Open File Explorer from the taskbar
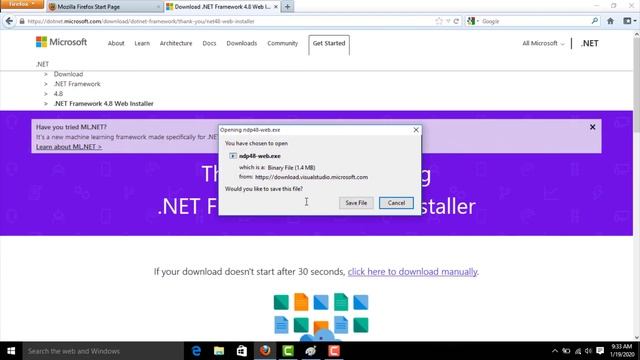The width and height of the screenshot is (640, 360). [x=219, y=351]
